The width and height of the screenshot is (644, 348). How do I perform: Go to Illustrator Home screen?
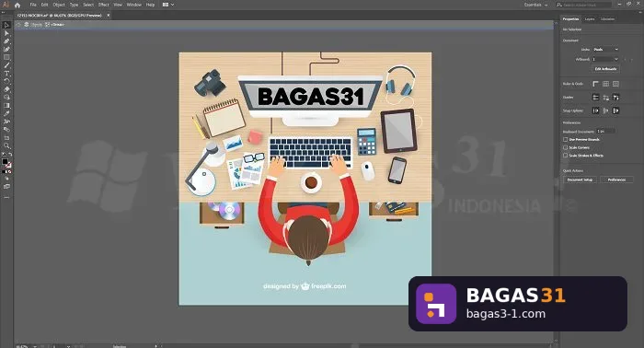click(17, 5)
